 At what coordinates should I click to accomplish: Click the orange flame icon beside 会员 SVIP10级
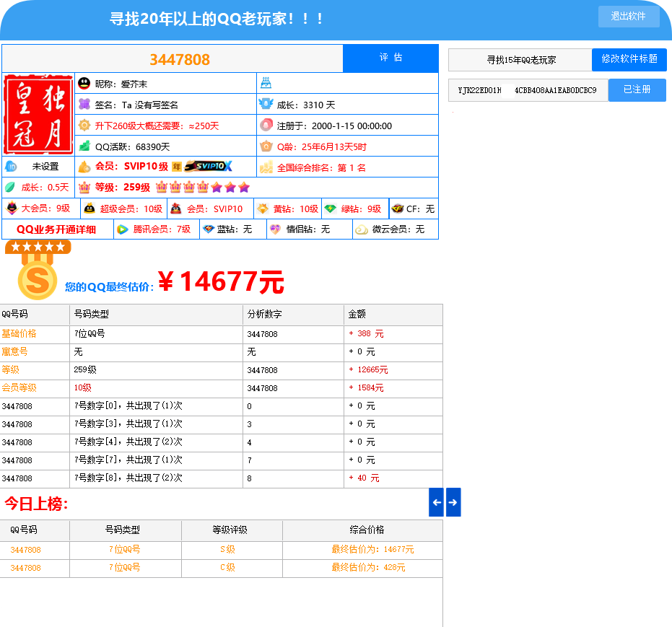point(84,167)
